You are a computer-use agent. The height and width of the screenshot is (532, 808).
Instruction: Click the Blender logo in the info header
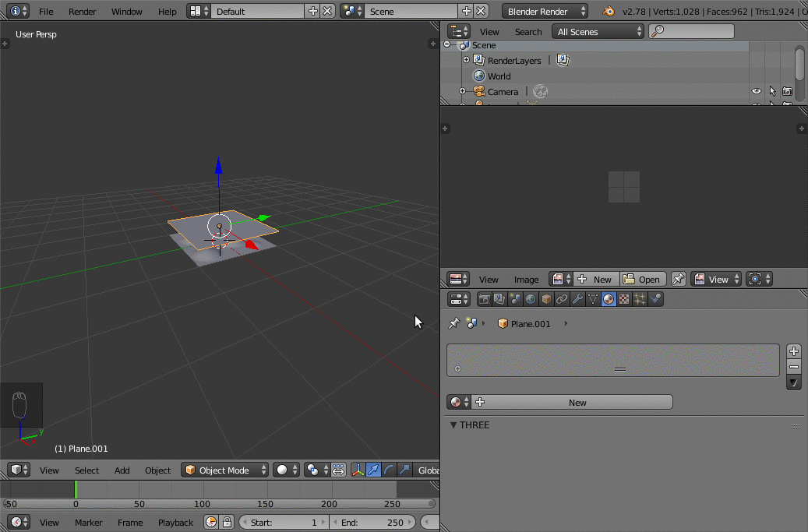click(x=609, y=12)
